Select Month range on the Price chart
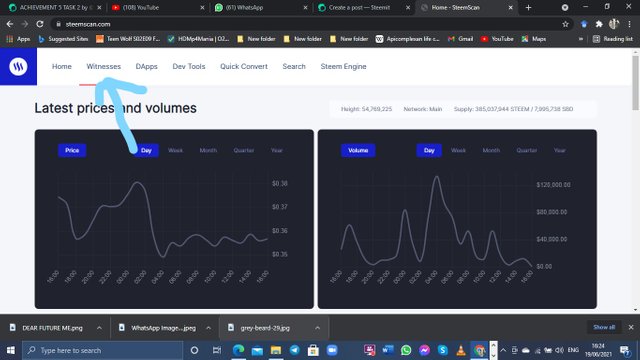Image resolution: width=640 pixels, height=360 pixels. coord(208,150)
